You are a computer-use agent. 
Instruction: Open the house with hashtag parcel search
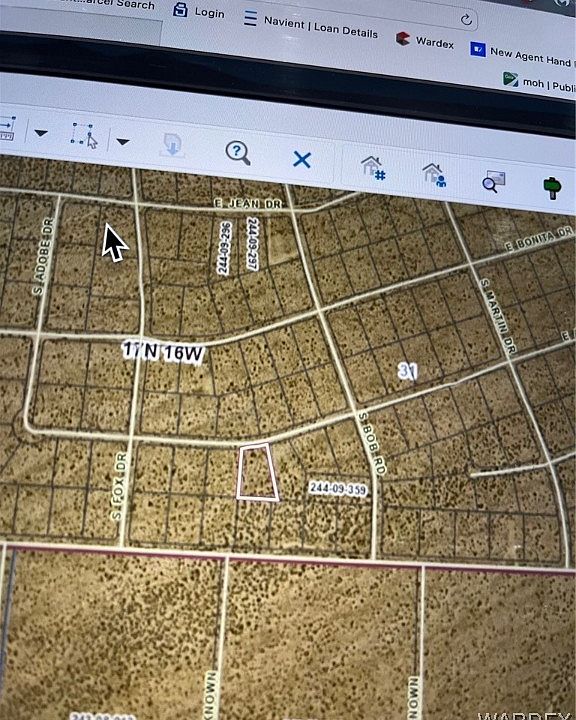pos(373,168)
